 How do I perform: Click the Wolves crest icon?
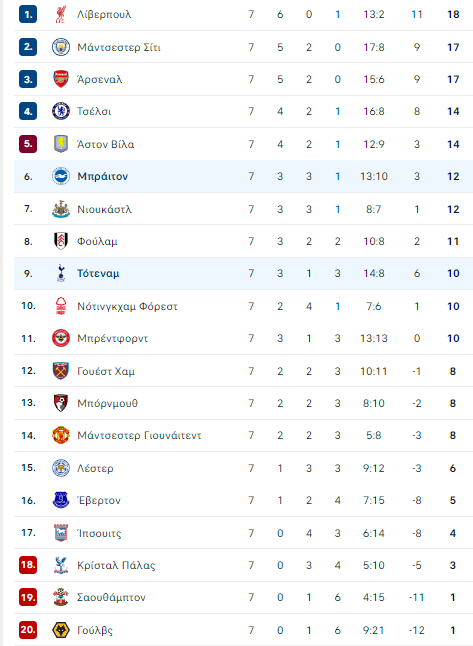click(61, 630)
